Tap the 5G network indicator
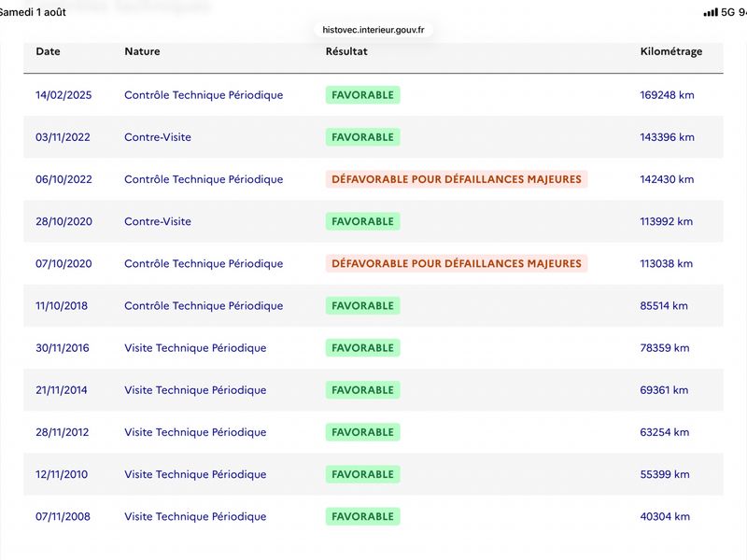The image size is (747, 560). pyautogui.click(x=728, y=12)
